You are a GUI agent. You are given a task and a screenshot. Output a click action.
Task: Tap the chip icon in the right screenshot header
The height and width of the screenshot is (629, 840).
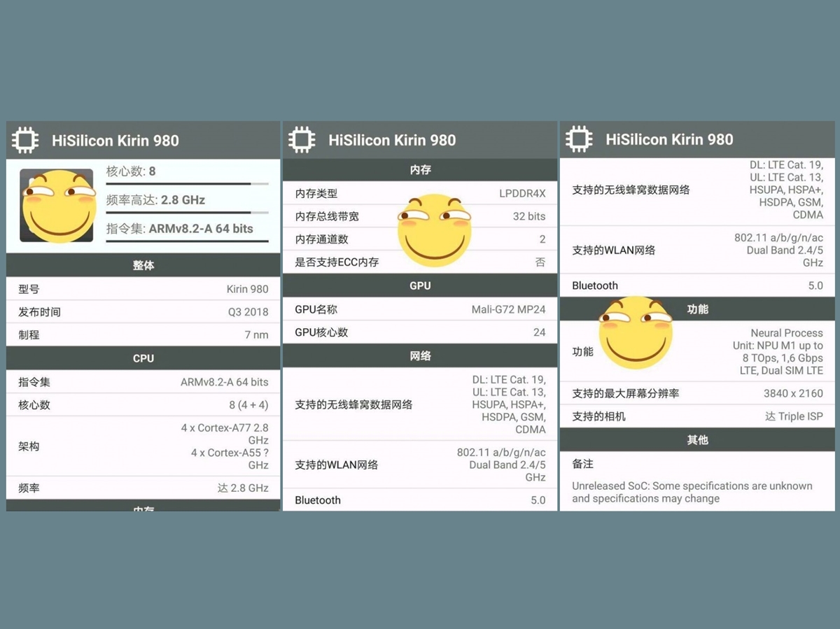pyautogui.click(x=579, y=139)
